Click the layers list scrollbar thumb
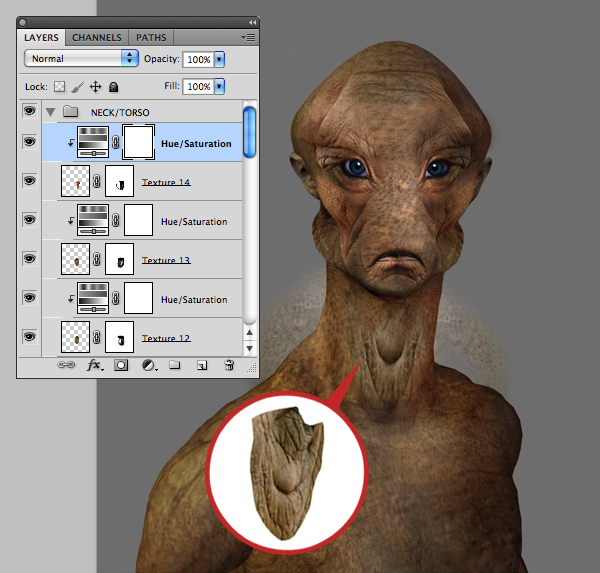This screenshot has height=573, width=600. click(249, 132)
